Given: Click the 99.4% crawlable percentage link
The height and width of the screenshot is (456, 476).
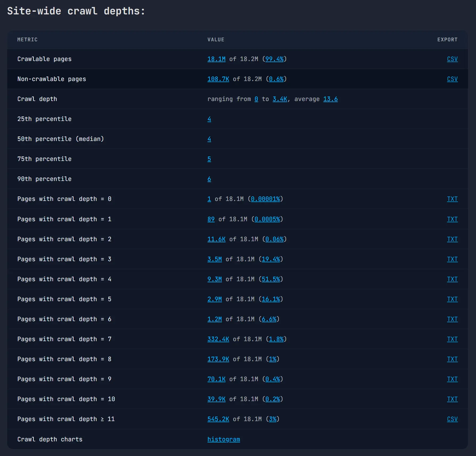Looking at the screenshot, I should (275, 59).
